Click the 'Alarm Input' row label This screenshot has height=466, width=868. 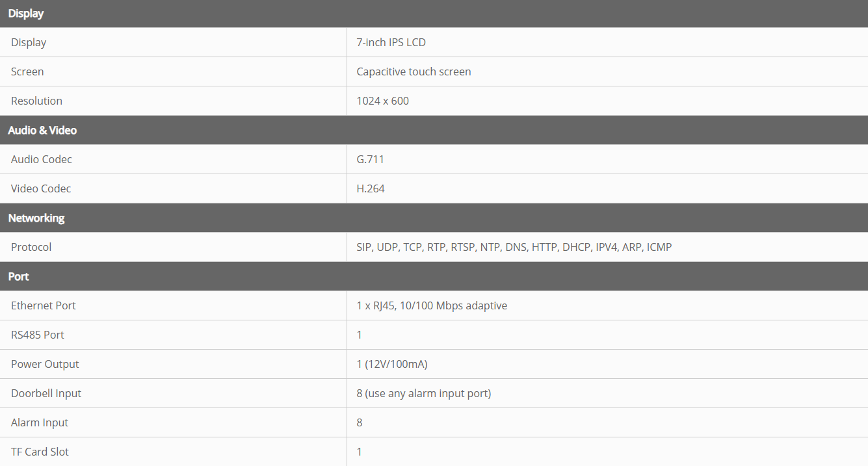40,422
